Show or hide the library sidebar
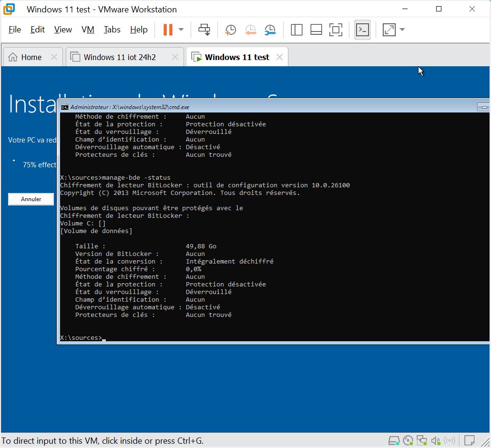Viewport: 491px width, 448px height. point(297,30)
